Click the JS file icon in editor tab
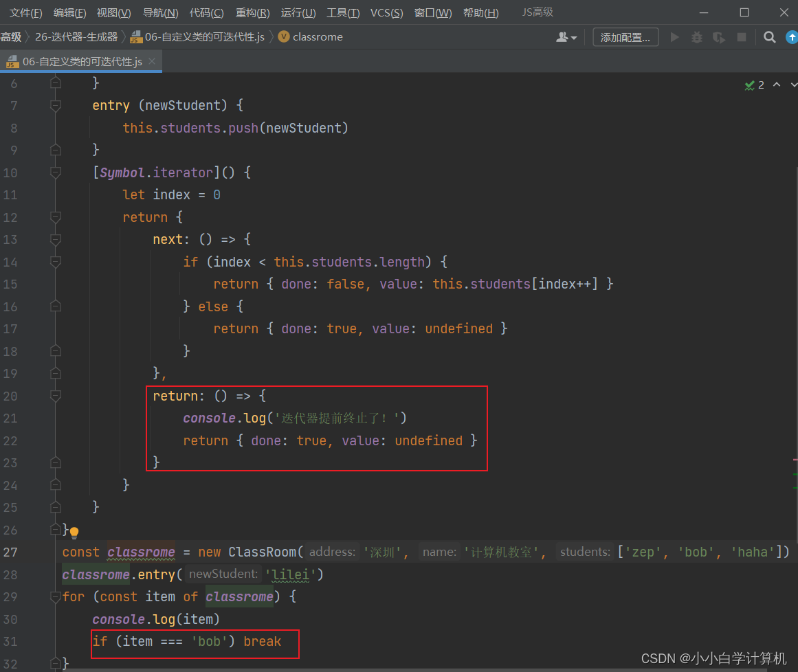This screenshot has height=672, width=798. click(12, 62)
